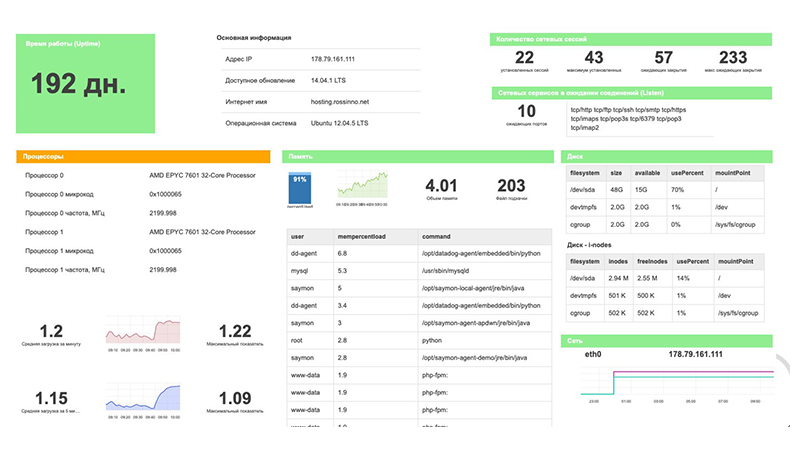
Task: Click the 233 max awaiting close counter
Action: tap(733, 57)
